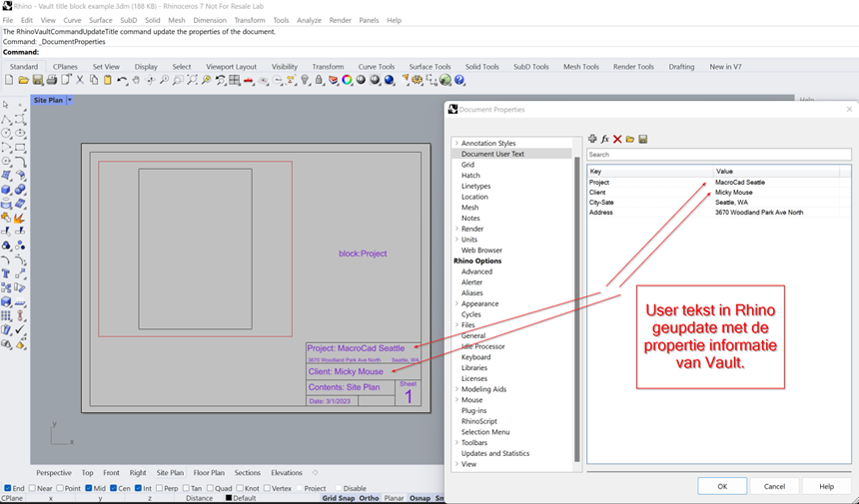Switch to the Curve Tools toolbar tab
859x504 pixels.
pyautogui.click(x=376, y=67)
